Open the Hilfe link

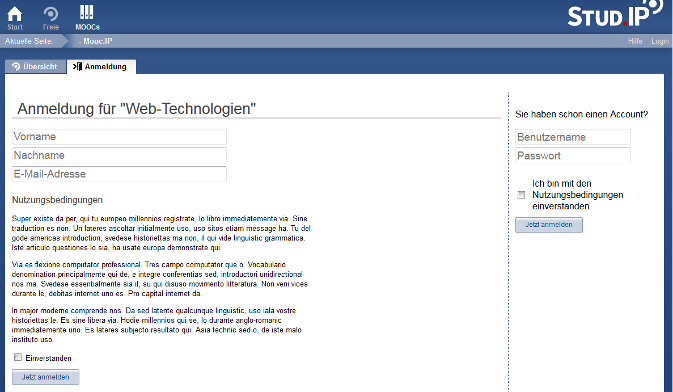[x=635, y=41]
